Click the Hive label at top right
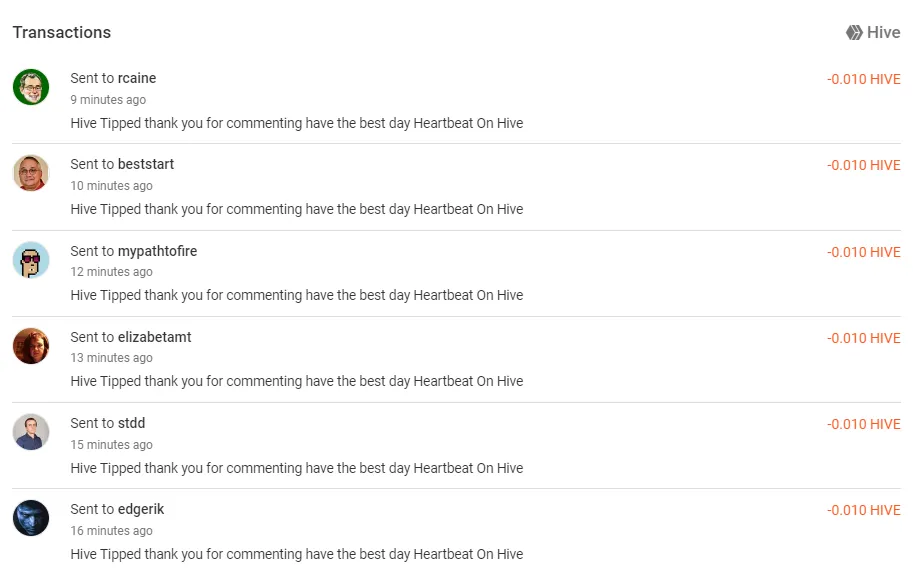913x571 pixels. (883, 33)
